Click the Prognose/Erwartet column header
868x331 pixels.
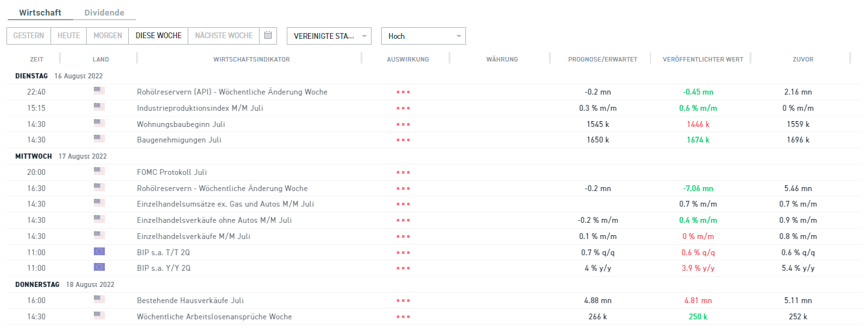point(603,60)
